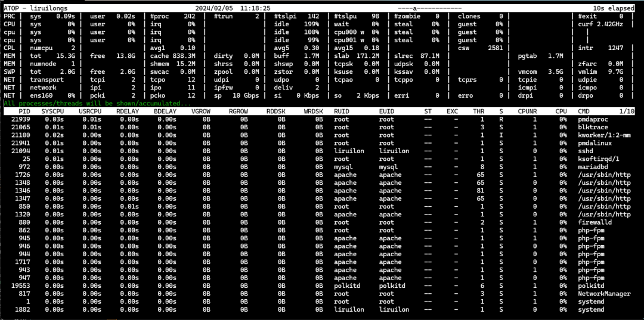Viewport: 644px width, 320px height.
Task: Select the NetworkManager process name
Action: [604, 294]
